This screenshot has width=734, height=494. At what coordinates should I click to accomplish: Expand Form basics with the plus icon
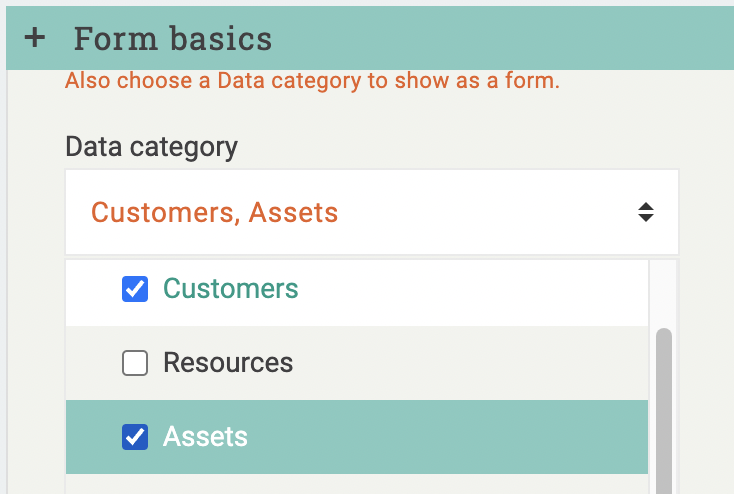click(x=35, y=38)
